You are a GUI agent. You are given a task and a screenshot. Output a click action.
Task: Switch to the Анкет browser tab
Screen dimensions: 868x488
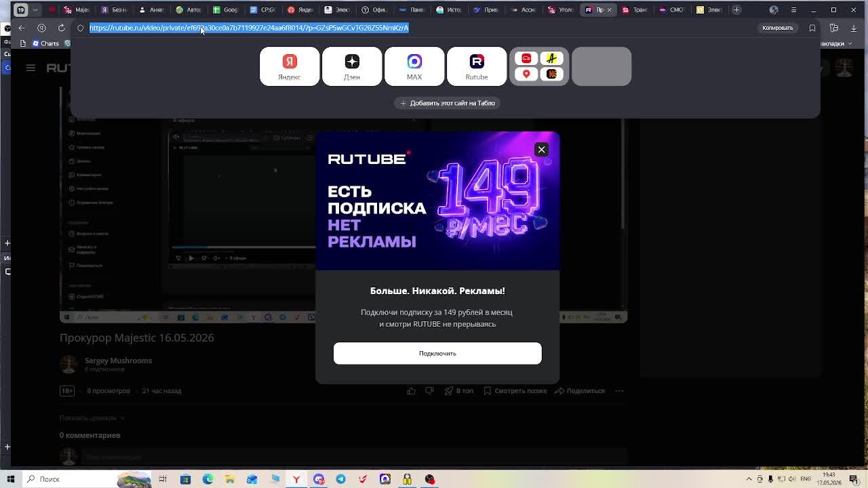151,9
